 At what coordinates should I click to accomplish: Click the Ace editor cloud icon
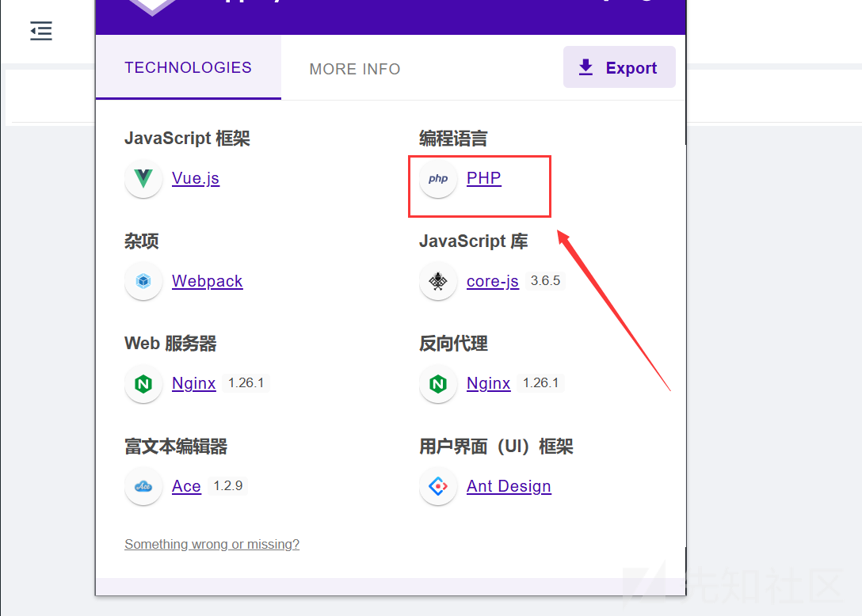[x=143, y=486]
